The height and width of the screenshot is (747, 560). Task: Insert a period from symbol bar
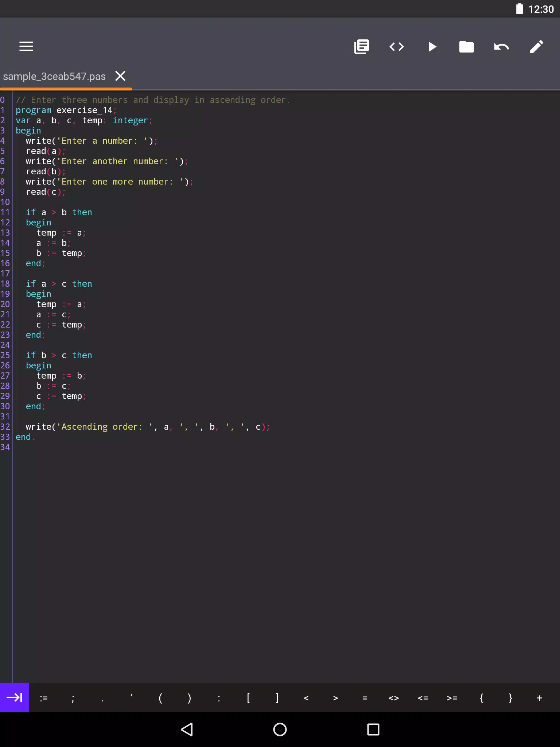click(102, 698)
